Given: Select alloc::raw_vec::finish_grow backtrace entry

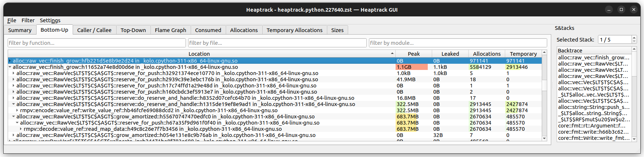Looking at the screenshot, I should click(594, 58).
